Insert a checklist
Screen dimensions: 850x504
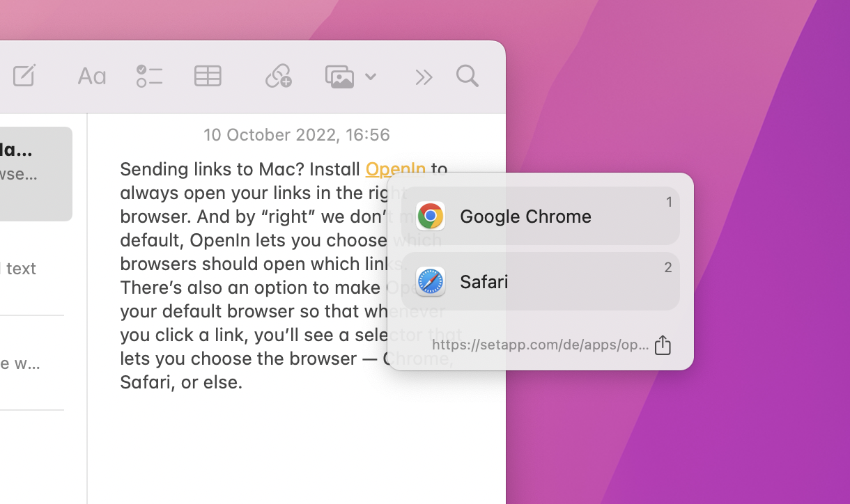point(149,76)
